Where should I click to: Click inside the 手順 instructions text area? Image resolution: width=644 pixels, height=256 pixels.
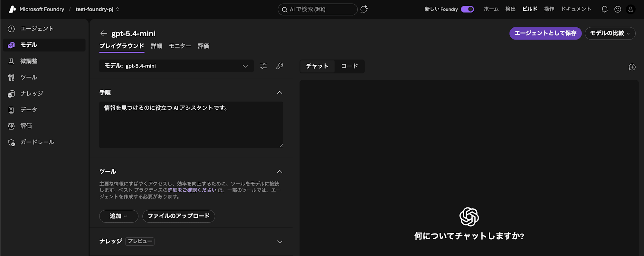[191, 125]
